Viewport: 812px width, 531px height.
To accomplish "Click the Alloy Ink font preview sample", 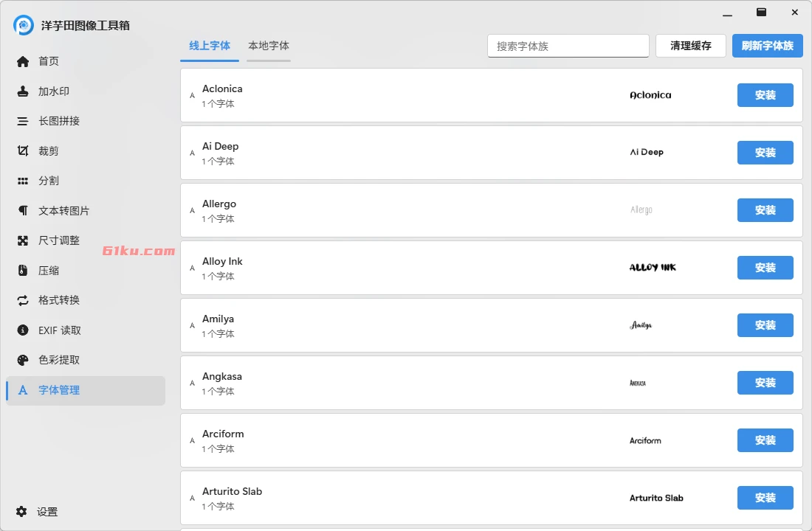I will coord(653,268).
